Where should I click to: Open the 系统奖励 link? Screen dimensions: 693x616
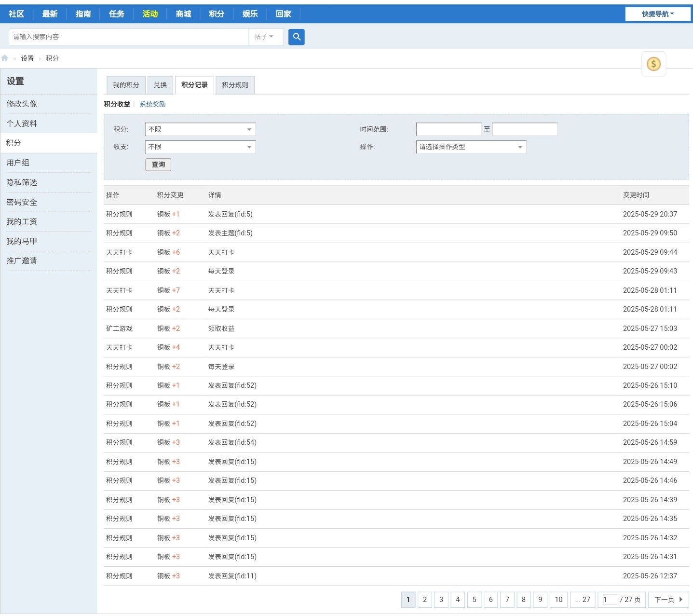[x=152, y=104]
